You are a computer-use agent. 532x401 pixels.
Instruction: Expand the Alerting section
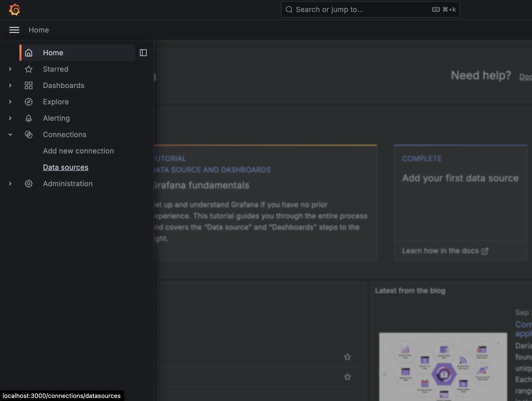(10, 118)
